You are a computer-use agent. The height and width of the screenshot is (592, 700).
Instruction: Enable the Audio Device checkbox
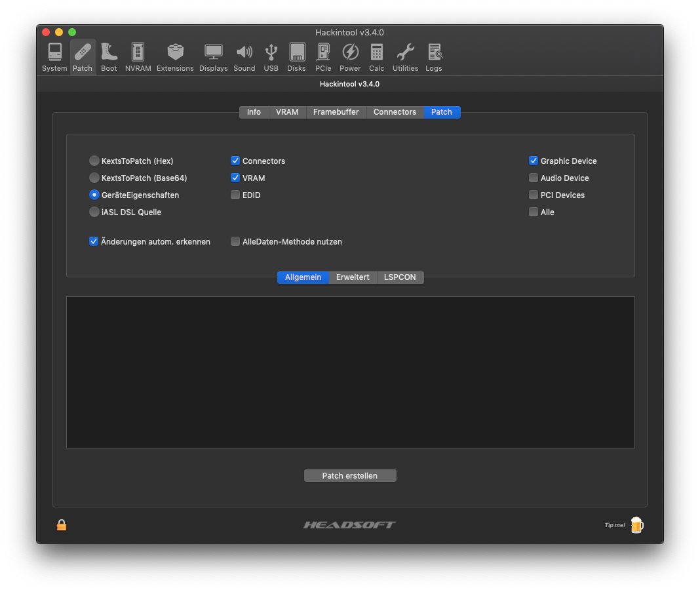pos(534,178)
